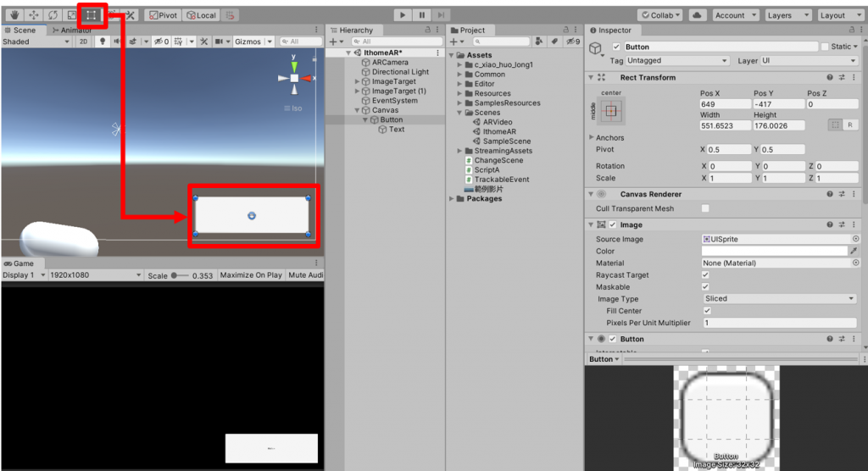Open Image component preset settings icon

coord(842,224)
